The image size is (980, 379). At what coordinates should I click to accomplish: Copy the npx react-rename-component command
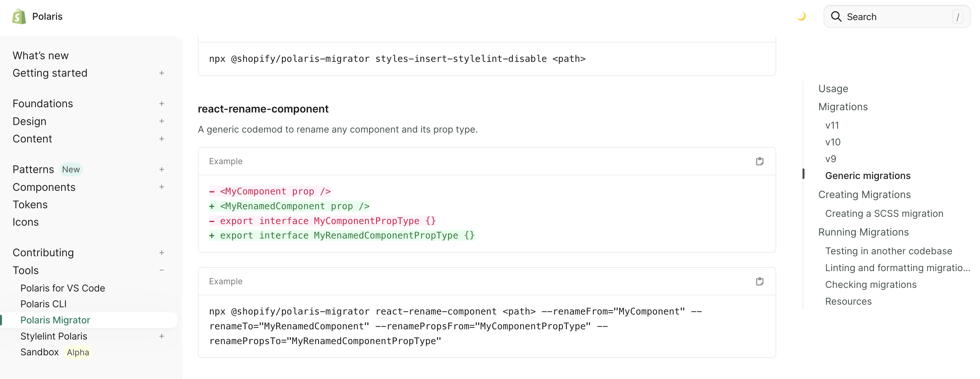(x=759, y=281)
